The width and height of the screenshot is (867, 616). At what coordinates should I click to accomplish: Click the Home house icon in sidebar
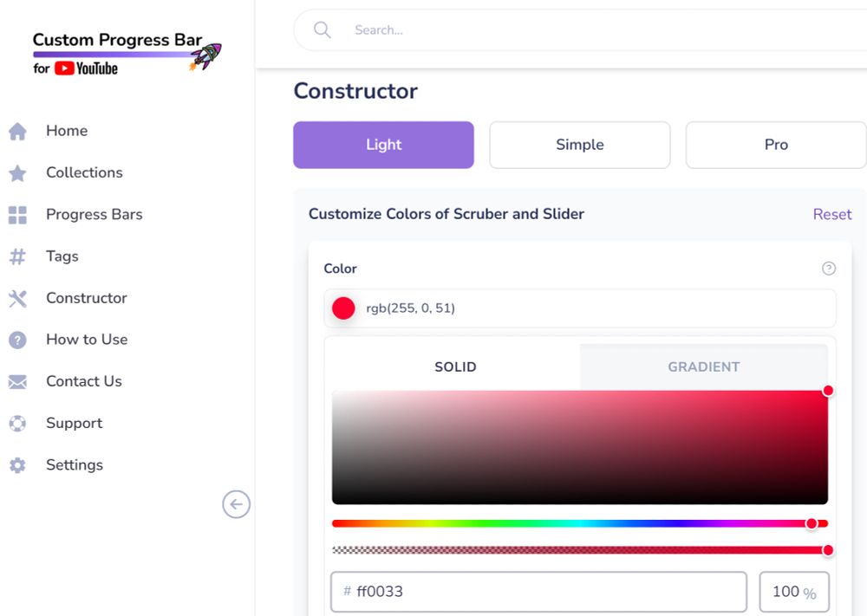17,131
